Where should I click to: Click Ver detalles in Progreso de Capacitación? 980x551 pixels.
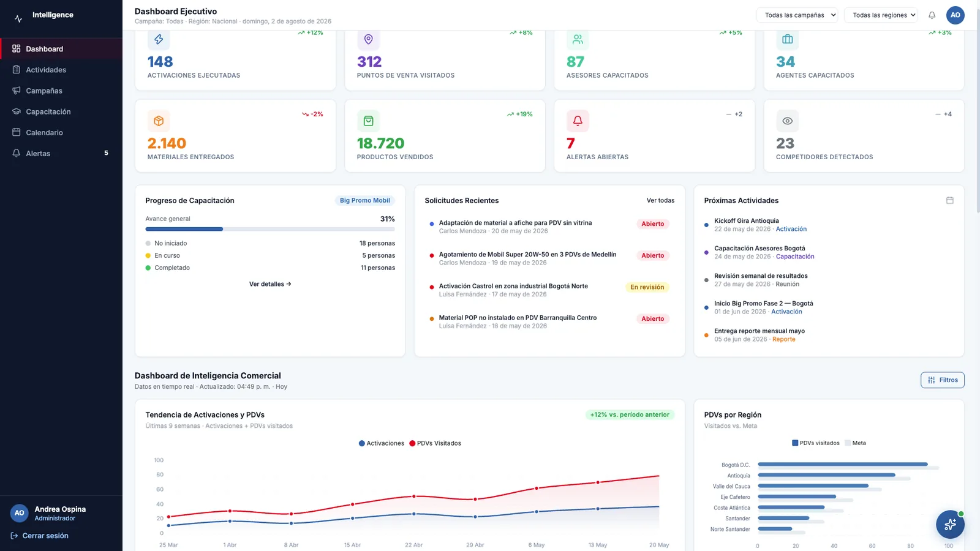point(270,284)
